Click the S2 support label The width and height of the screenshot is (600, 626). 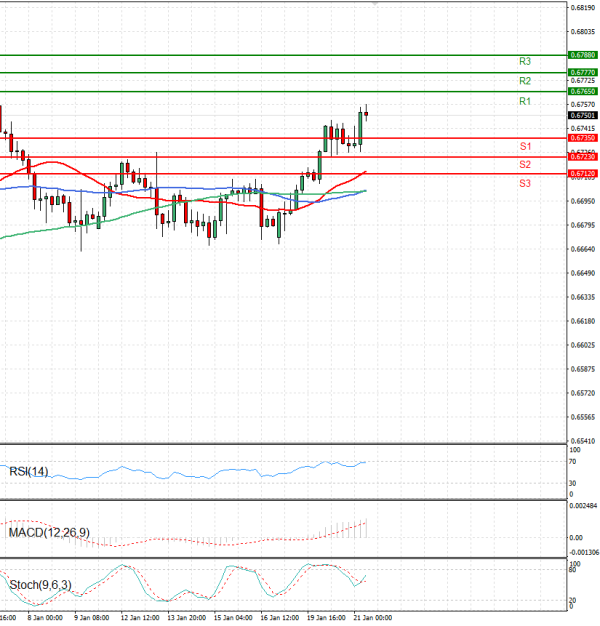click(525, 164)
